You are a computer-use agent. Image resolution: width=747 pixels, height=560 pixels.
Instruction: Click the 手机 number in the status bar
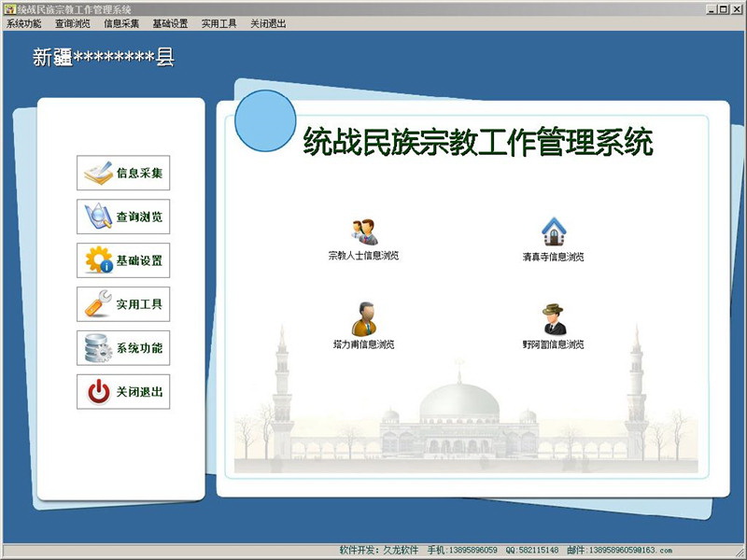click(461, 551)
